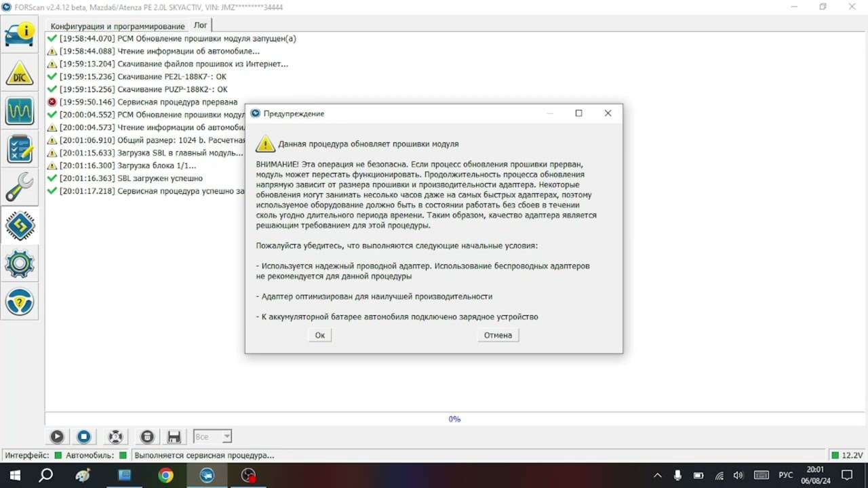Click the play (start procedure) button

(x=57, y=437)
